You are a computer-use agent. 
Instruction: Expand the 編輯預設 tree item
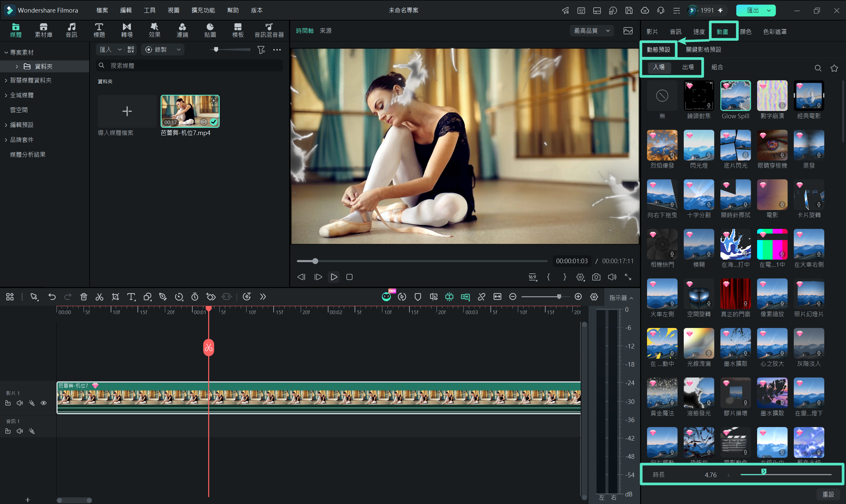coord(6,125)
